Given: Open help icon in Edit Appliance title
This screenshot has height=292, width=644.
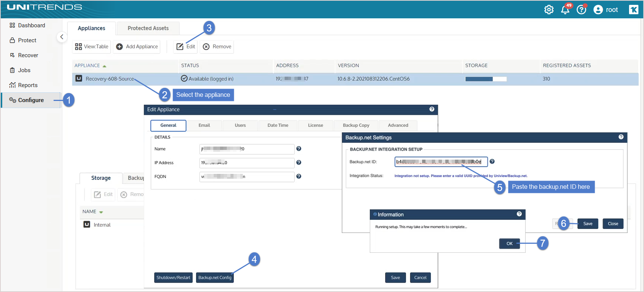Looking at the screenshot, I should click(x=432, y=109).
